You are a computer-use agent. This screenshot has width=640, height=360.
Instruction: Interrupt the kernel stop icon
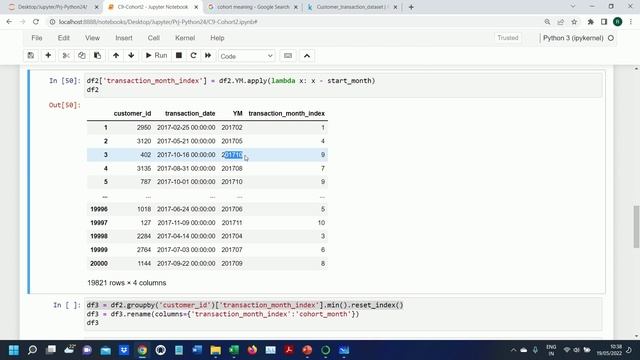(x=179, y=56)
